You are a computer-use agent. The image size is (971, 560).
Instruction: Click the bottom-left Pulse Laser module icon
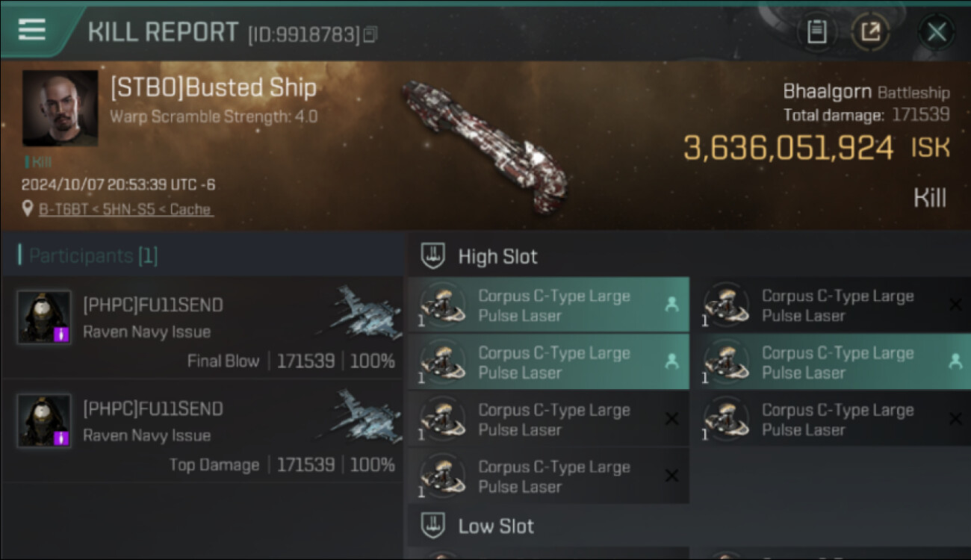pos(442,476)
